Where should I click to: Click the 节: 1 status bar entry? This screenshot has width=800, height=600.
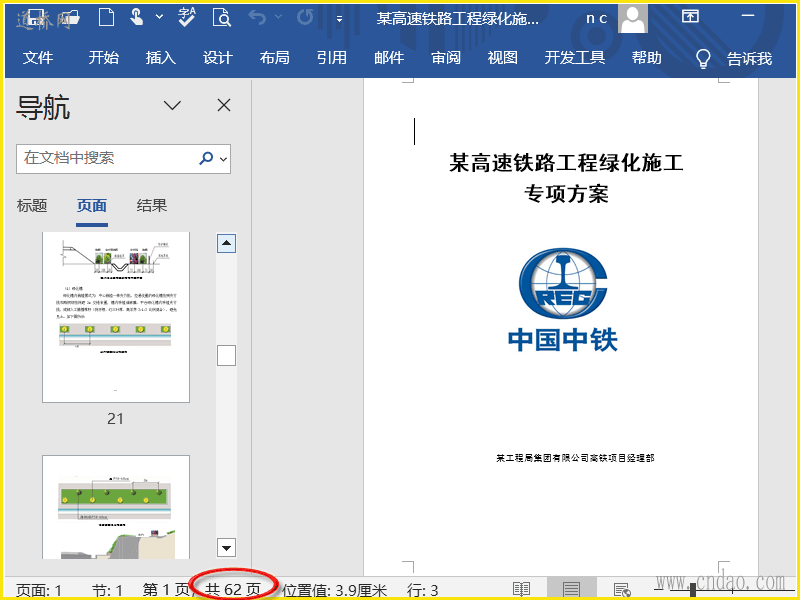pos(107,590)
